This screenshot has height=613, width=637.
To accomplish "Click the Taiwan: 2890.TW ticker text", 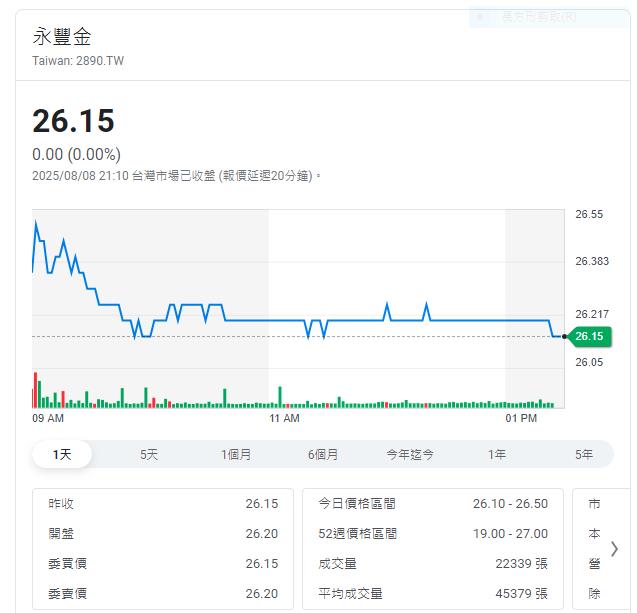I will [x=78, y=61].
